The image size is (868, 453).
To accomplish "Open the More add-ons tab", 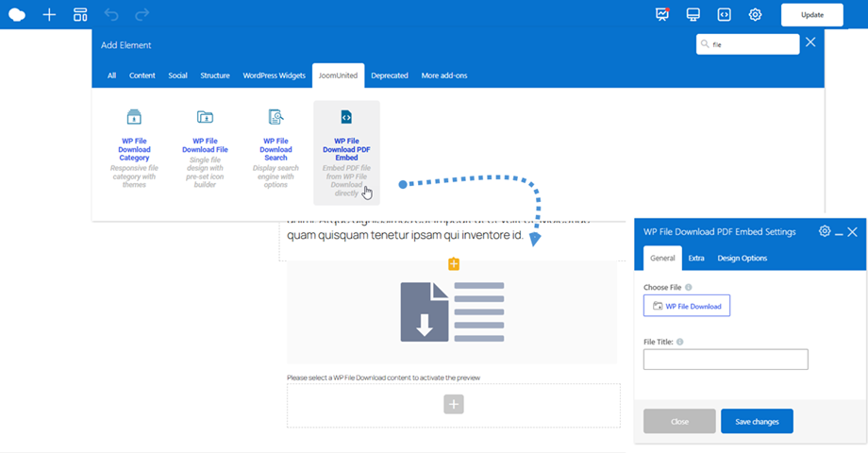I will tap(444, 75).
